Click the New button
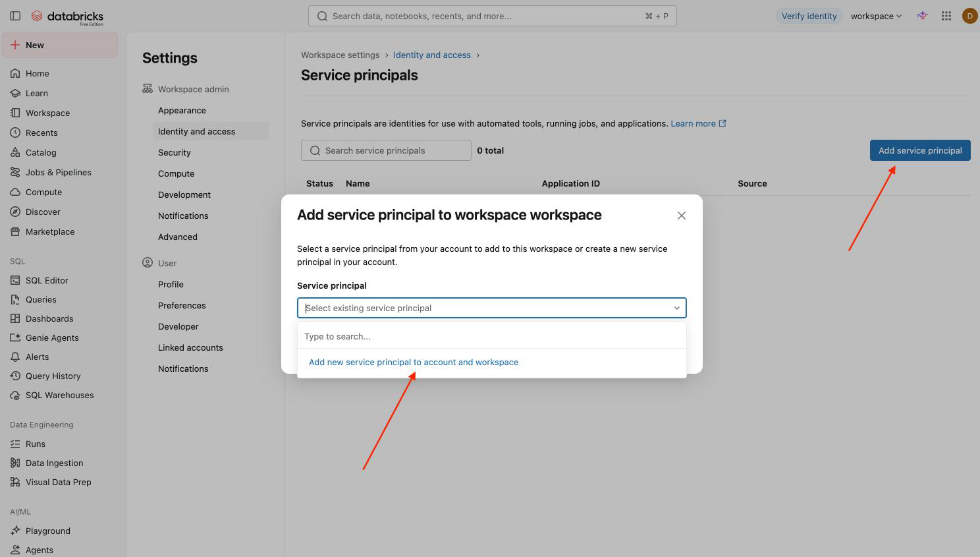 click(60, 45)
